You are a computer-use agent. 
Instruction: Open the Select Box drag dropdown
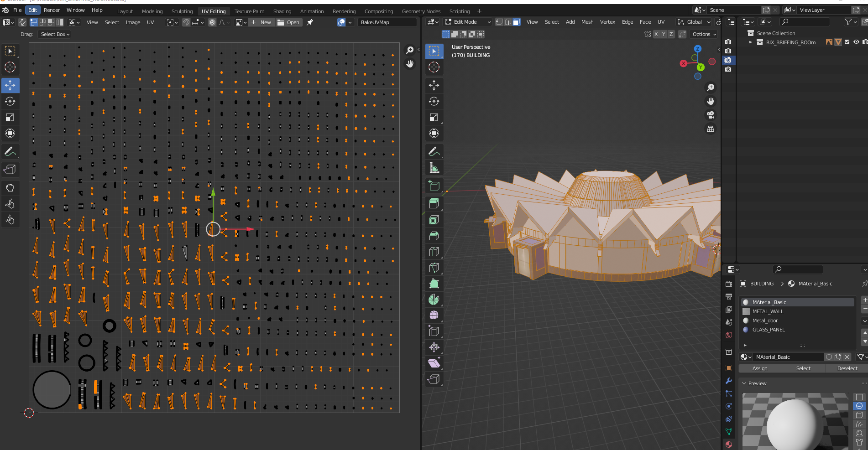point(55,34)
